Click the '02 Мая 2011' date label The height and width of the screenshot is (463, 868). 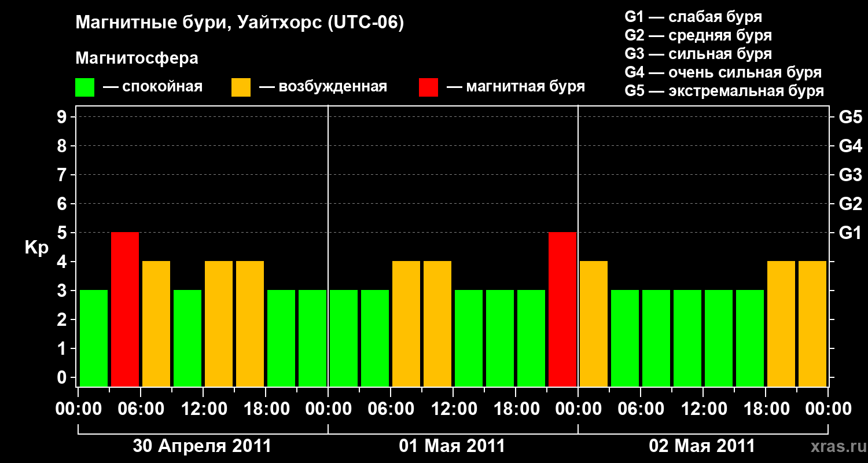click(702, 446)
